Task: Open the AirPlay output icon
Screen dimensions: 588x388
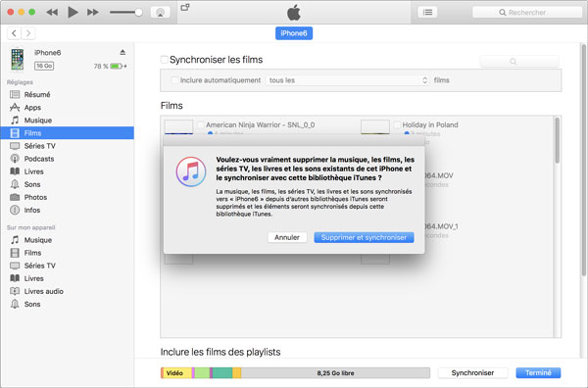Action: (x=160, y=13)
